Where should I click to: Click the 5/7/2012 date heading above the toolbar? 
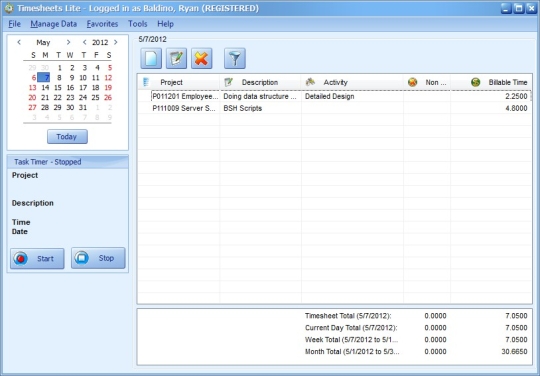point(152,39)
